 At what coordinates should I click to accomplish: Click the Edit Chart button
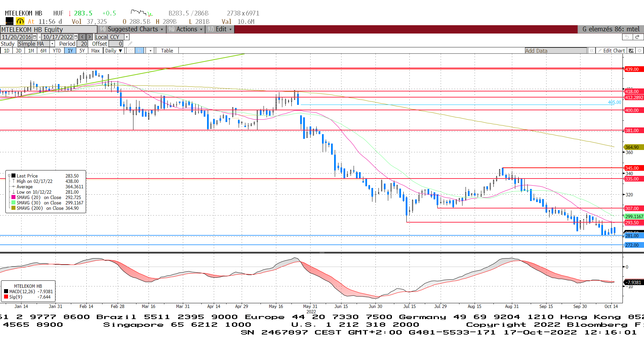pos(611,50)
